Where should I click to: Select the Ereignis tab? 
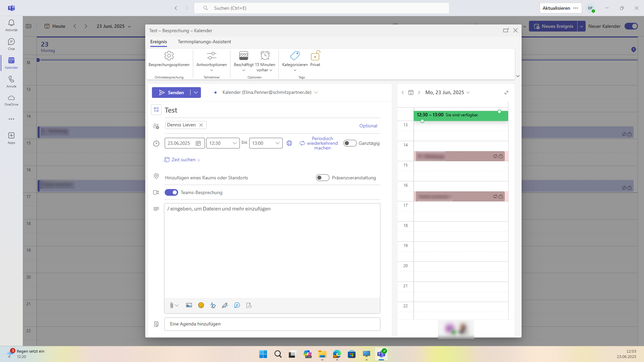pyautogui.click(x=158, y=42)
